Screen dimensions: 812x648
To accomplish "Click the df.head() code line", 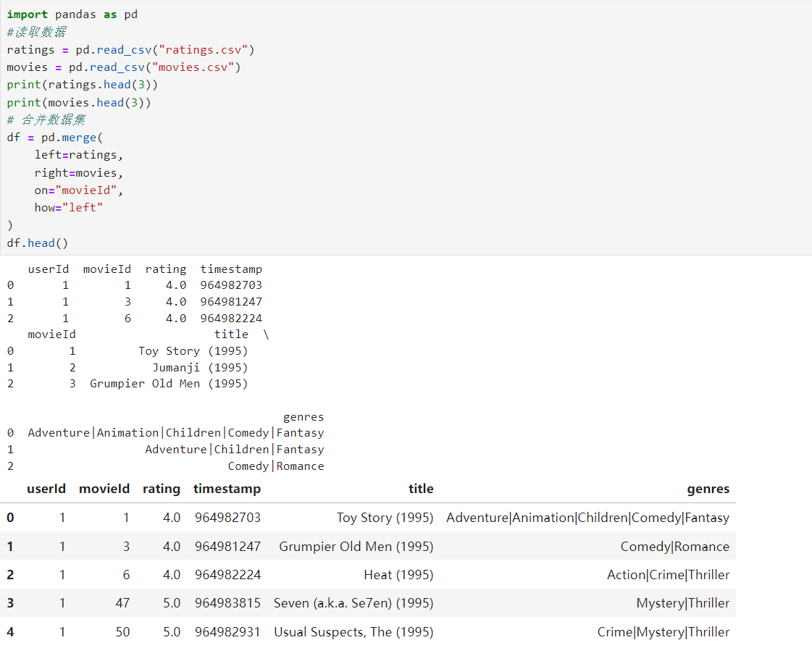I will (x=37, y=243).
